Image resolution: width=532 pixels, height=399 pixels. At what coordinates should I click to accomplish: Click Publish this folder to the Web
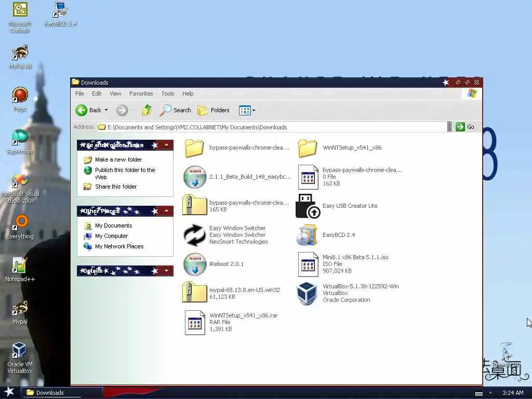click(125, 173)
